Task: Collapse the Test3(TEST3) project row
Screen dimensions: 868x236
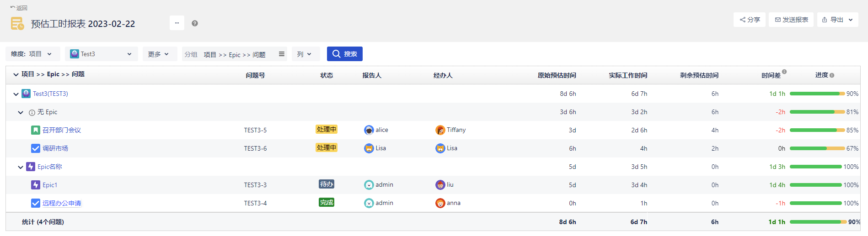Action: pyautogui.click(x=16, y=94)
